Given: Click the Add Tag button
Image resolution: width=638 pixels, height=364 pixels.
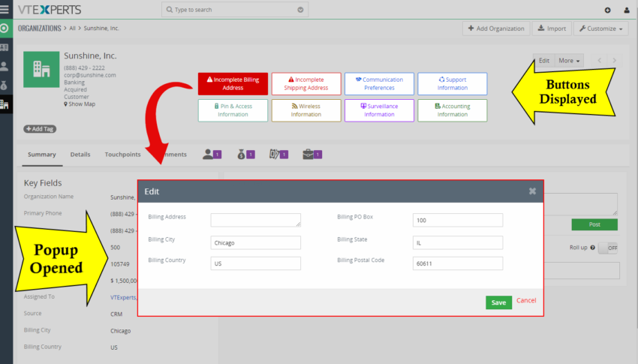Looking at the screenshot, I should (40, 129).
